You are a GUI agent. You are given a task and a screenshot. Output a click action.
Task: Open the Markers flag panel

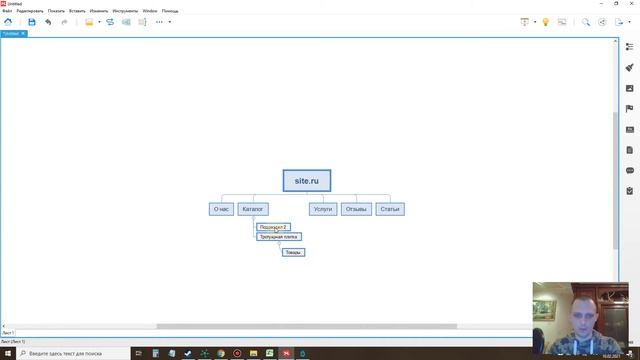tap(630, 109)
